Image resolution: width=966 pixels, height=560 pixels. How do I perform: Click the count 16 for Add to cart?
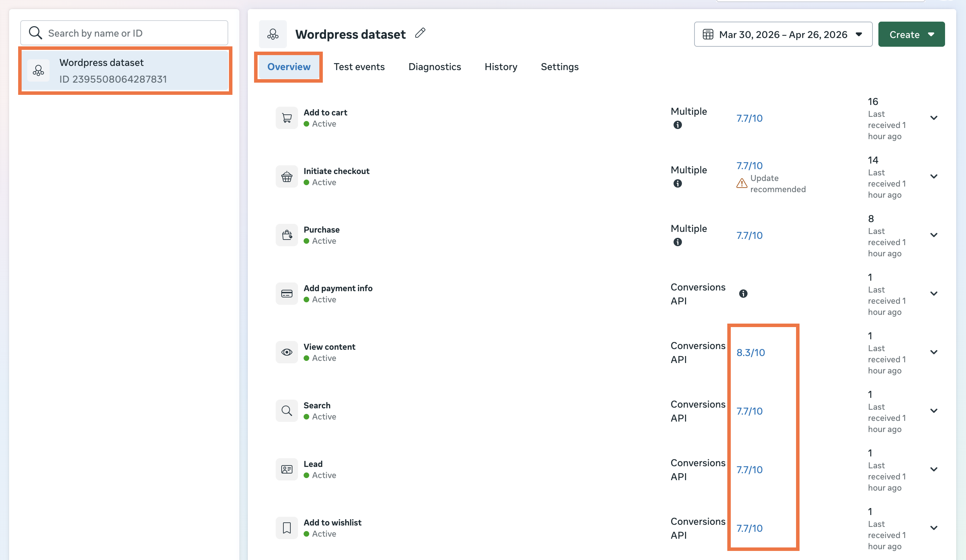(x=873, y=101)
